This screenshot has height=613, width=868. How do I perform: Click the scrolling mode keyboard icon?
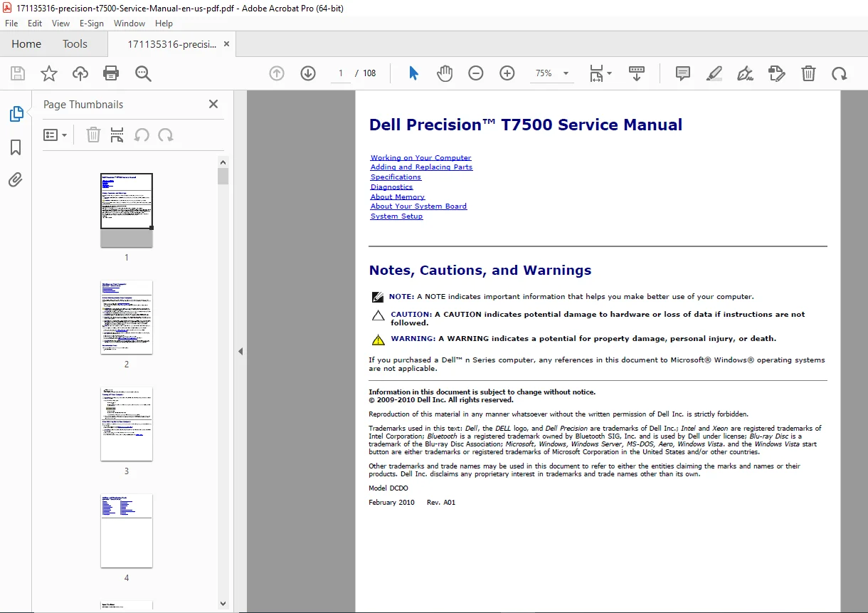pyautogui.click(x=637, y=73)
